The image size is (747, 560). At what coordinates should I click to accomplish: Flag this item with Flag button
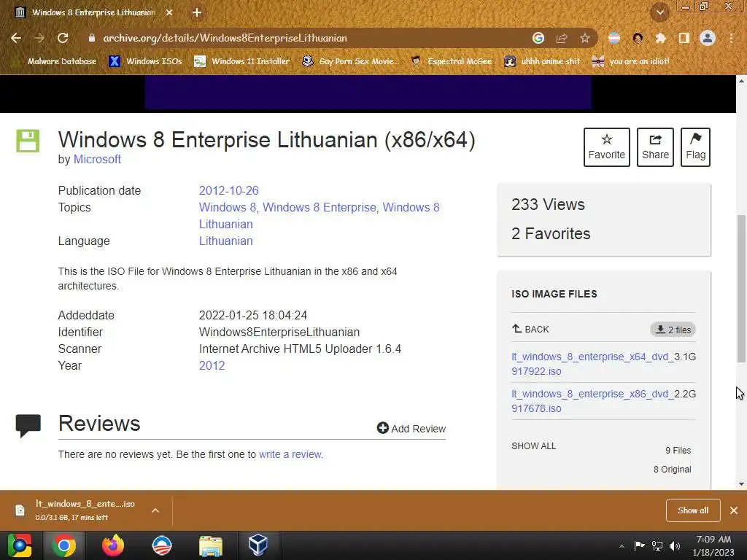click(x=695, y=147)
